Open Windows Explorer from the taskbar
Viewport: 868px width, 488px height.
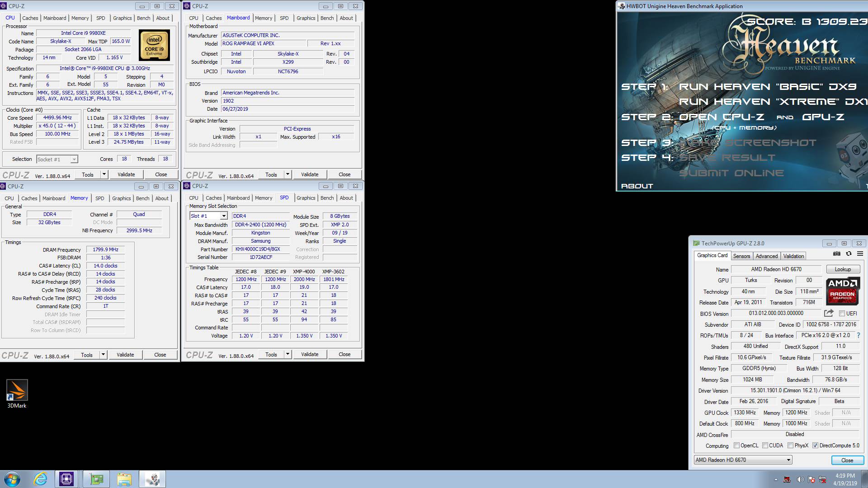(x=124, y=479)
